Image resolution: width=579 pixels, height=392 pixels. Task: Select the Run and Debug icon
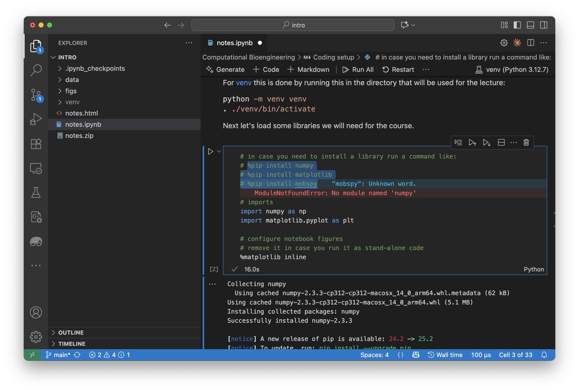point(36,119)
